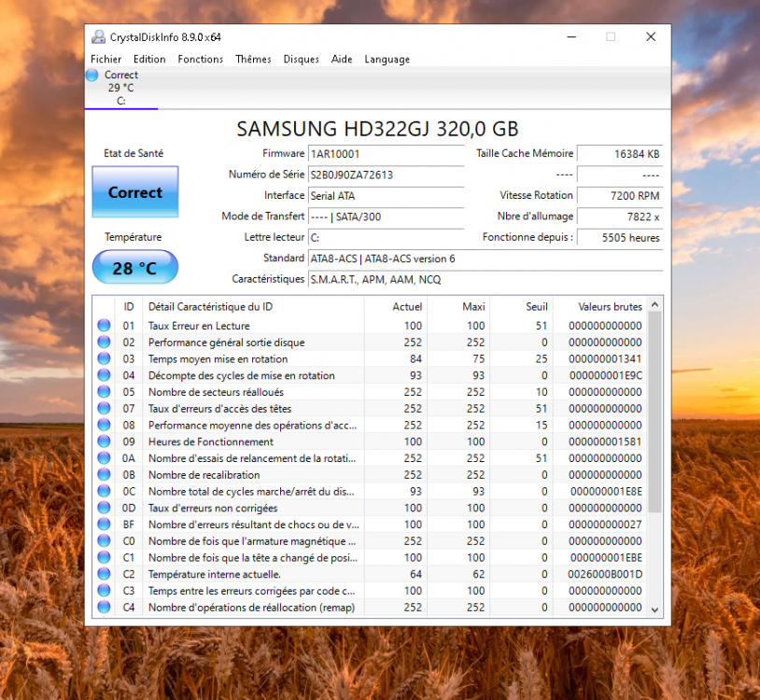Click the Seuil column header
Image resolution: width=760 pixels, height=700 pixels.
[522, 307]
